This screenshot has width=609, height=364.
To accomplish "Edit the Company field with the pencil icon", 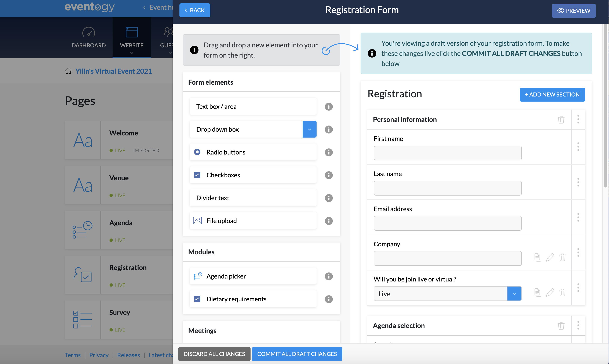I will point(550,257).
